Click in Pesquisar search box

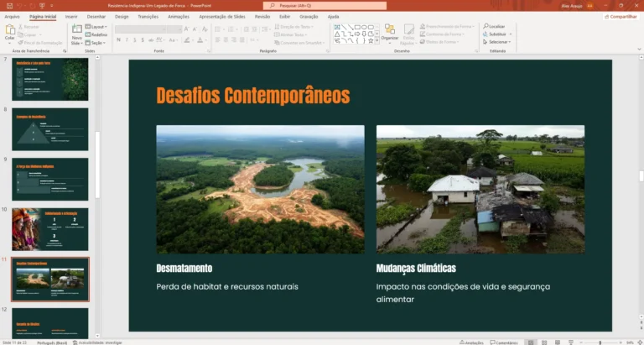(325, 6)
